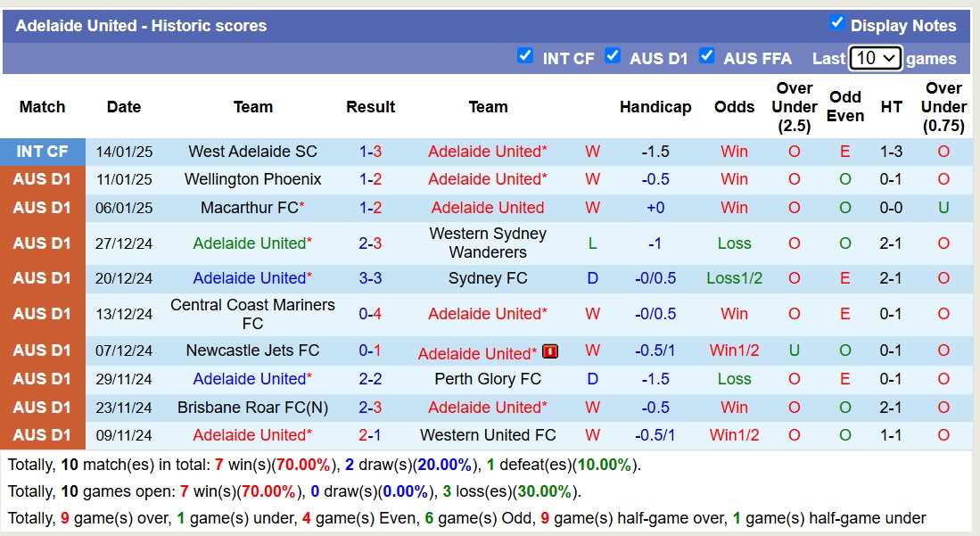Disable the AUS D1 filter

[x=613, y=55]
